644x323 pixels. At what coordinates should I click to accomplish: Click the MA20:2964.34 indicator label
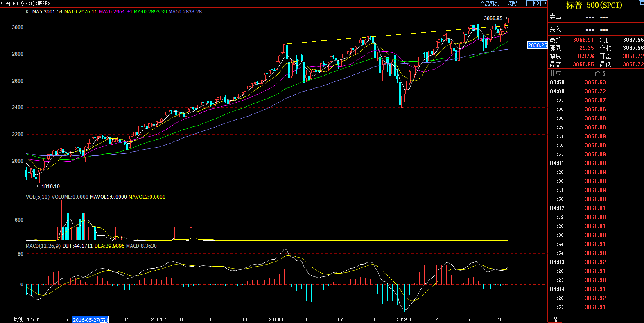pos(115,12)
